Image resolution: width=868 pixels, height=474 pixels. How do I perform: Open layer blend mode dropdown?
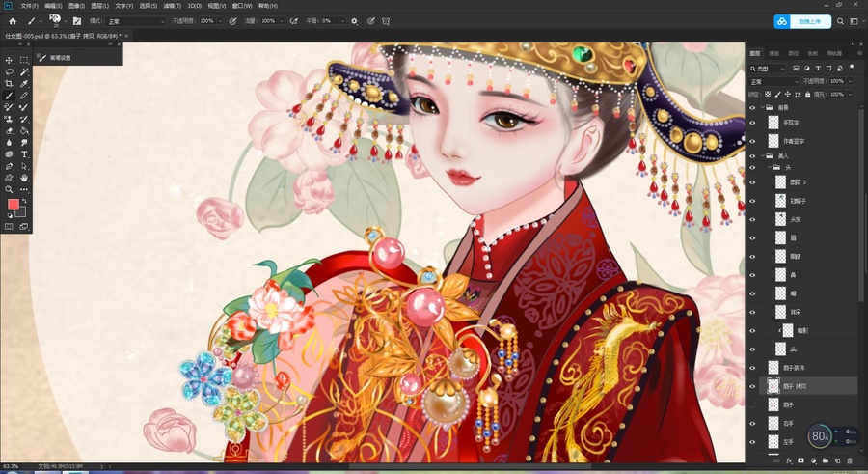pyautogui.click(x=773, y=81)
